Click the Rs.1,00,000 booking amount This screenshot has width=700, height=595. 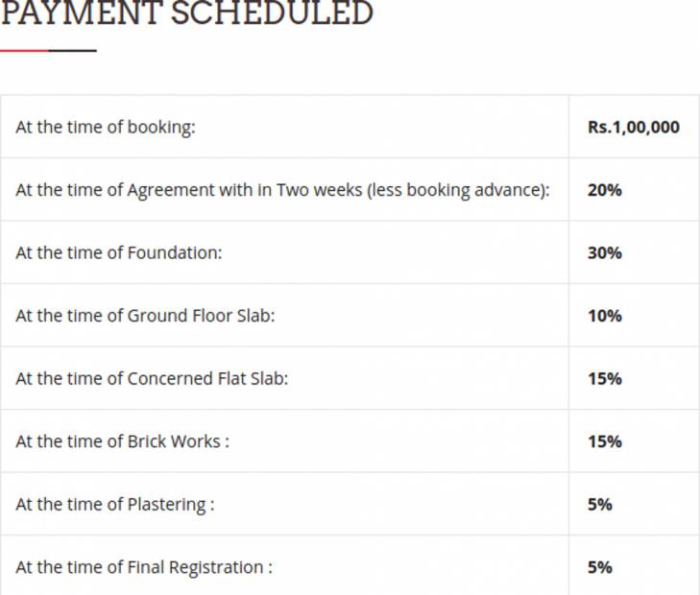(x=634, y=127)
